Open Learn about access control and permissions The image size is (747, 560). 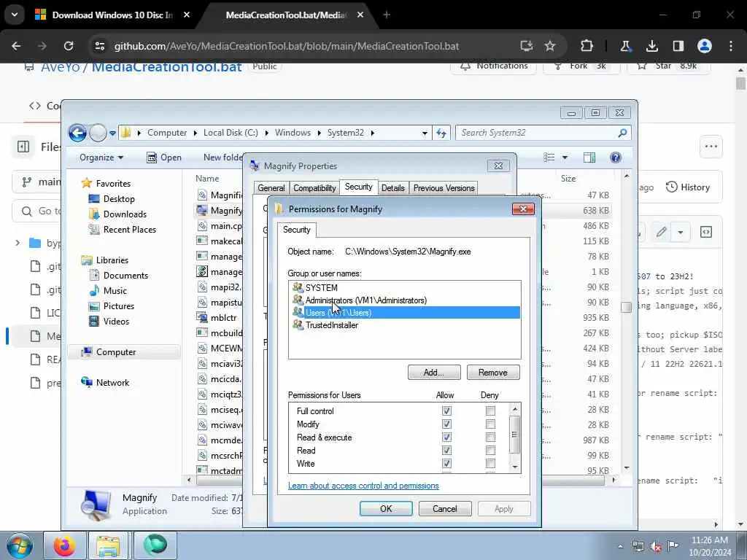coord(363,486)
